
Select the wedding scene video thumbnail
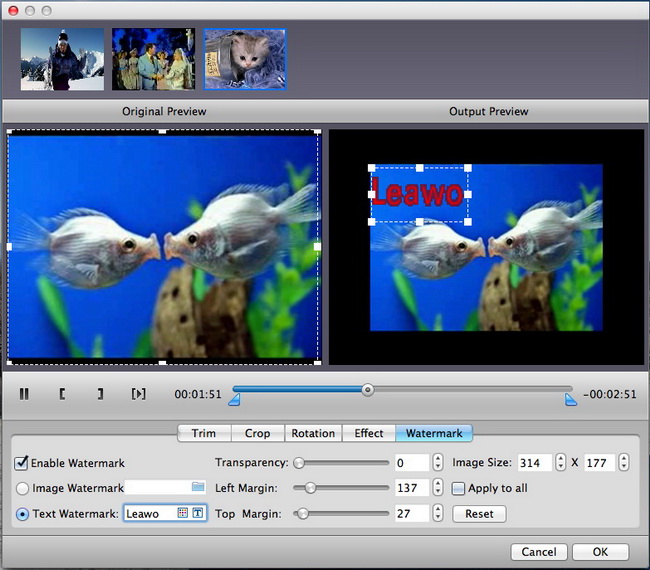[153, 59]
